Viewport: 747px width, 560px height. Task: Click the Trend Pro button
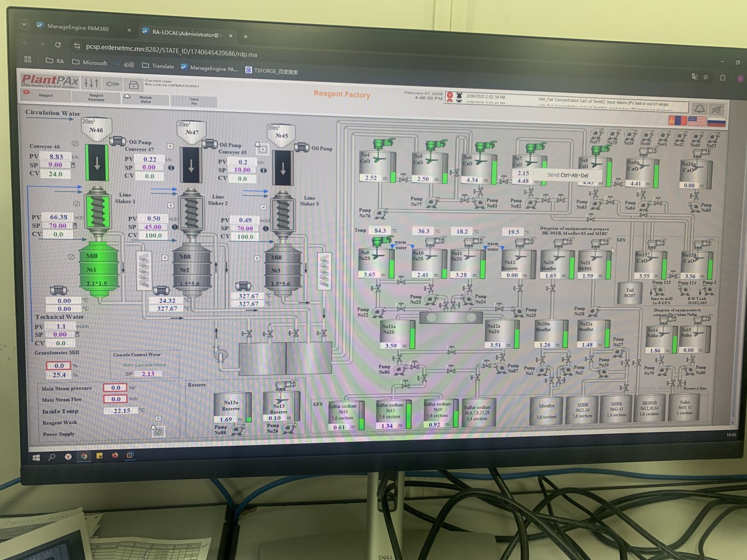194,101
